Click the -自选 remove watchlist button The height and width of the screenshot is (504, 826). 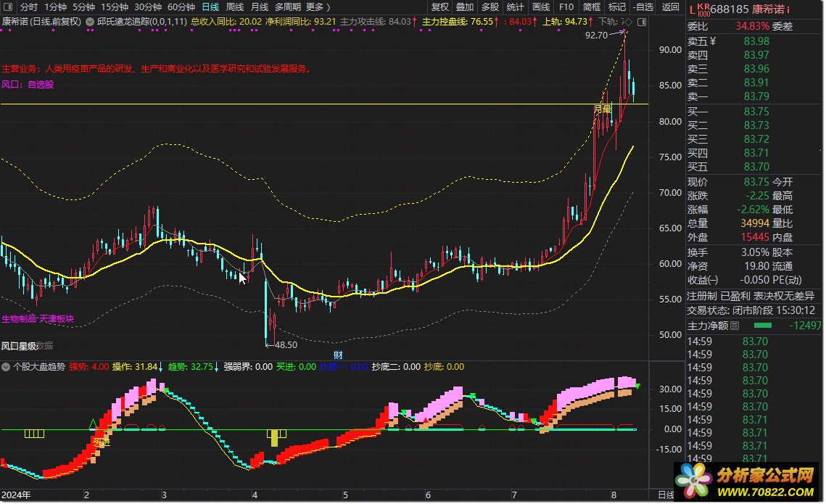pyautogui.click(x=643, y=7)
